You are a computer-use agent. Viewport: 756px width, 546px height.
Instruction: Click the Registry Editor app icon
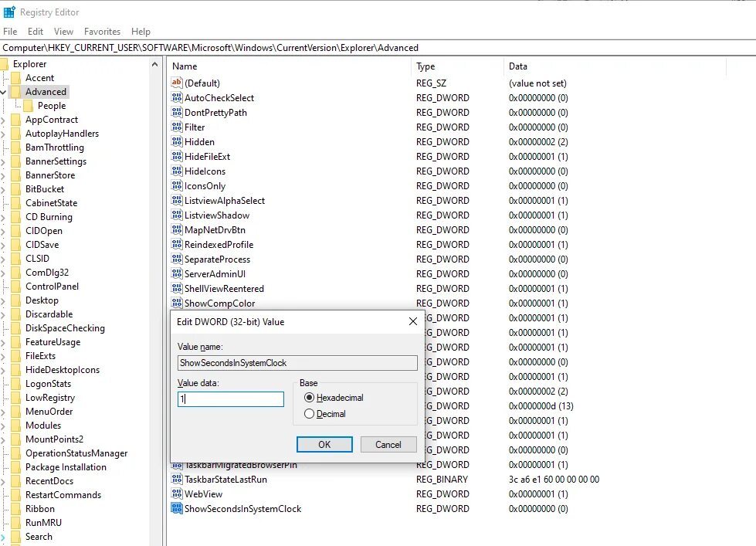click(x=9, y=12)
